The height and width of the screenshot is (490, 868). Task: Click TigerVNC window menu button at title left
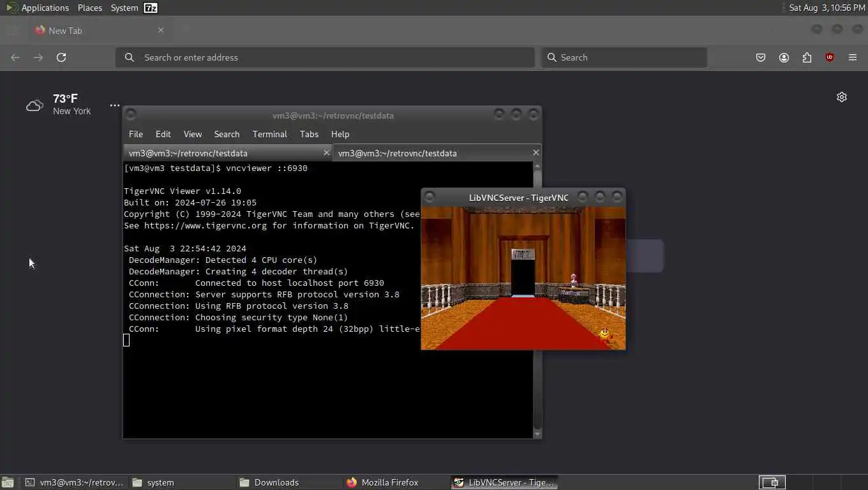pos(430,197)
